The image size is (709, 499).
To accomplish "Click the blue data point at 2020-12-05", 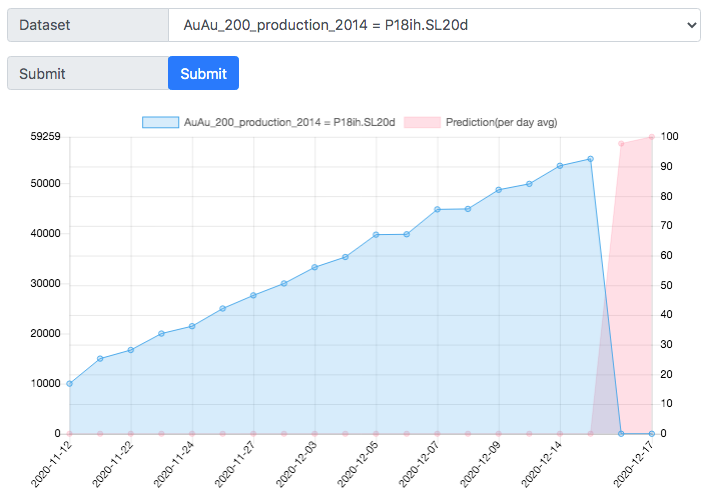I will pos(376,235).
